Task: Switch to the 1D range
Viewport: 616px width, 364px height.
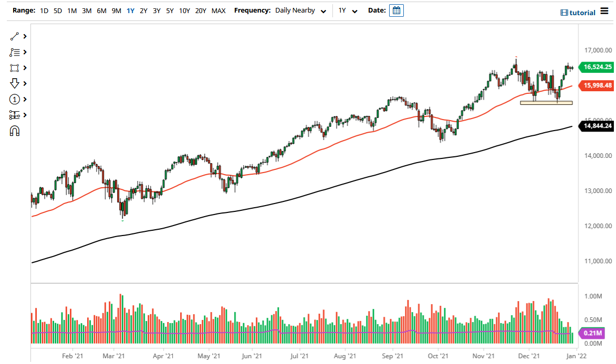Action: [44, 10]
